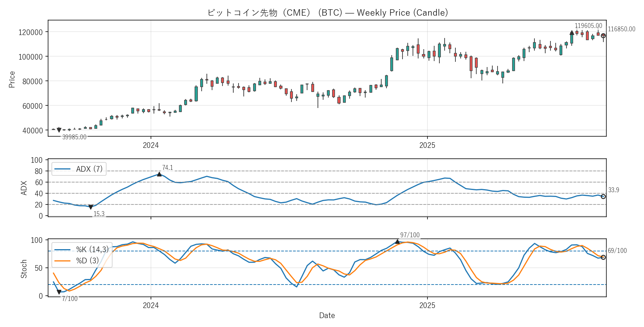Click the 39985.00 low price annotation

(x=74, y=137)
